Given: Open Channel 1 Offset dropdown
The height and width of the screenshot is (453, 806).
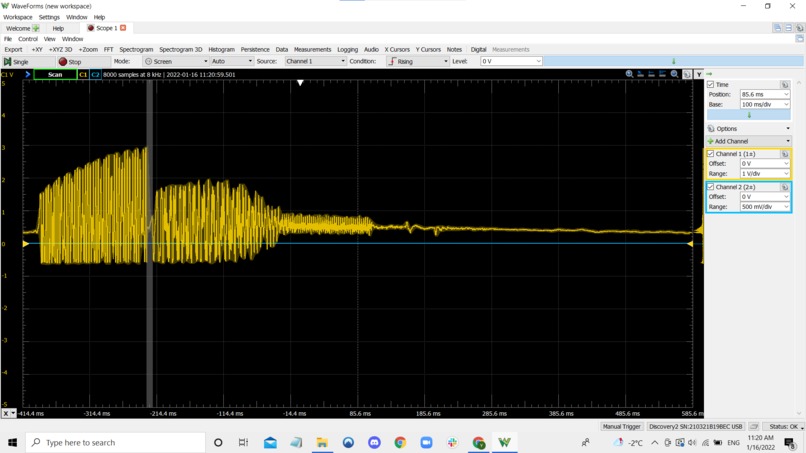Looking at the screenshot, I should coord(764,164).
